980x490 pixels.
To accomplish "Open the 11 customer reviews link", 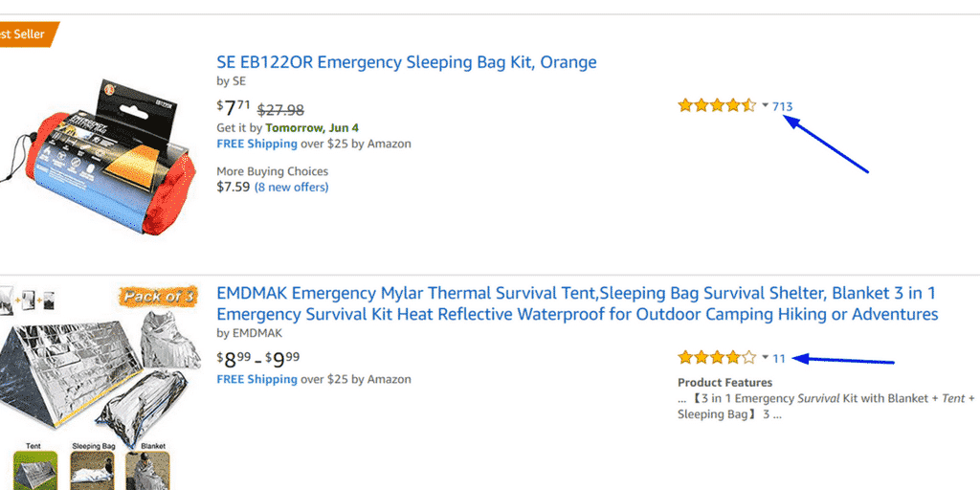I will point(779,359).
